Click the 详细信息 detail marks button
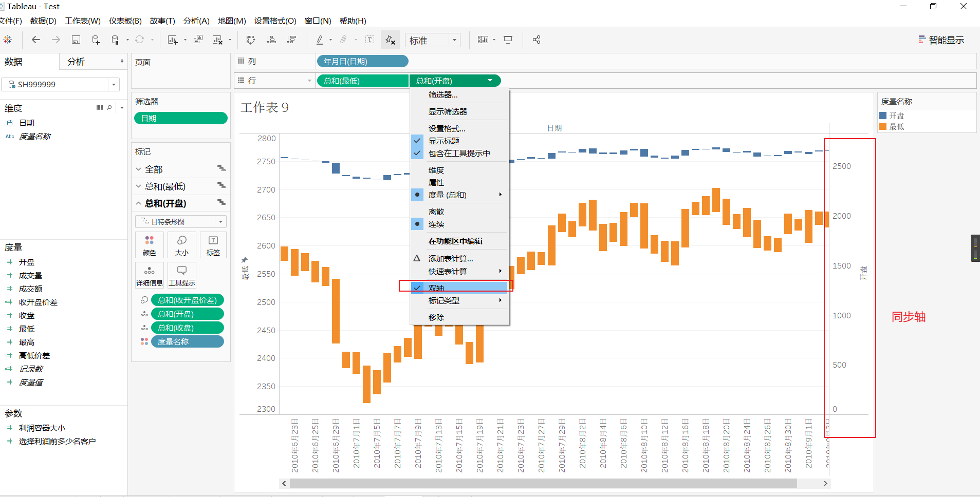The height and width of the screenshot is (497, 980). point(150,276)
